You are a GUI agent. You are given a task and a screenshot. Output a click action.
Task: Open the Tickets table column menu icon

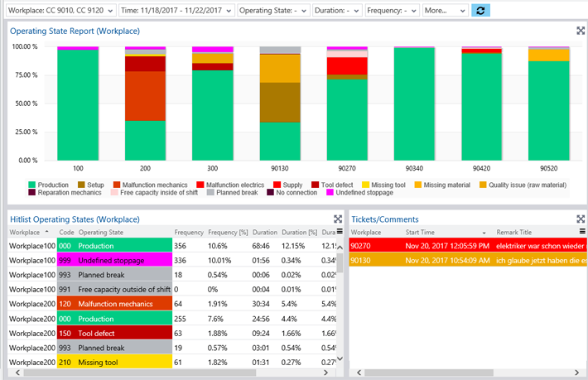pyautogui.click(x=582, y=232)
